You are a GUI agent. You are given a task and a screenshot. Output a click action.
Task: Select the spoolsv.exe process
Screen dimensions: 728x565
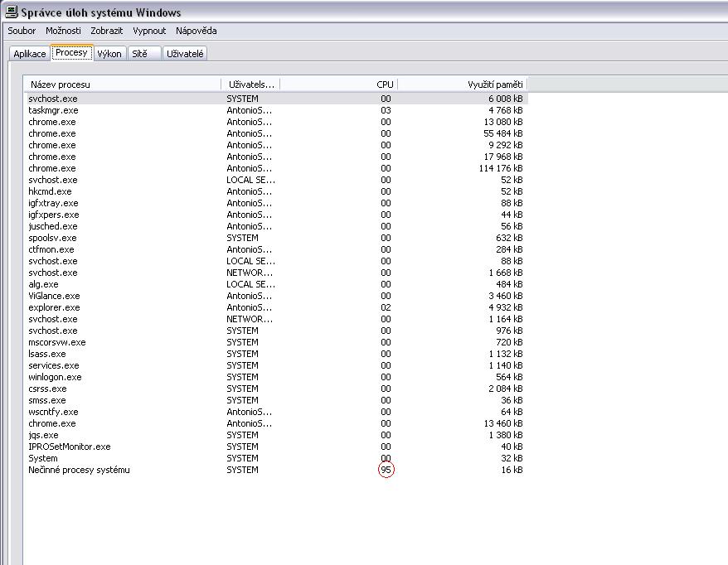pyautogui.click(x=276, y=238)
